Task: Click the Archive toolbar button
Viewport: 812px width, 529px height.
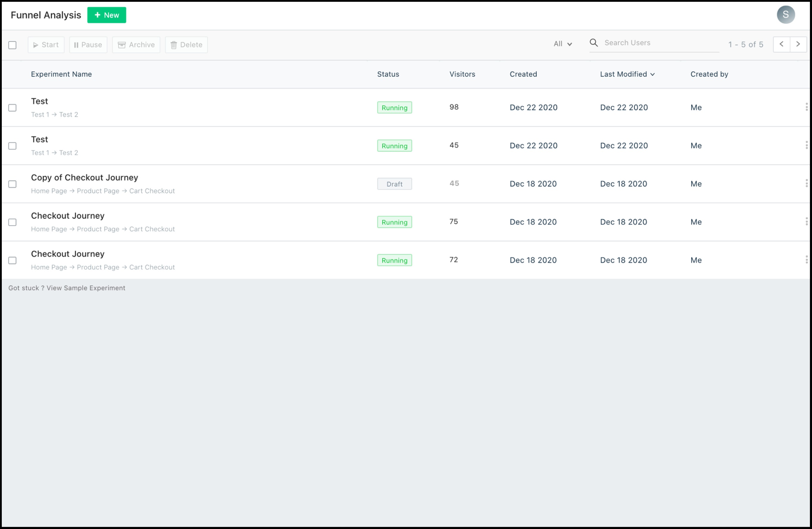Action: [136, 45]
